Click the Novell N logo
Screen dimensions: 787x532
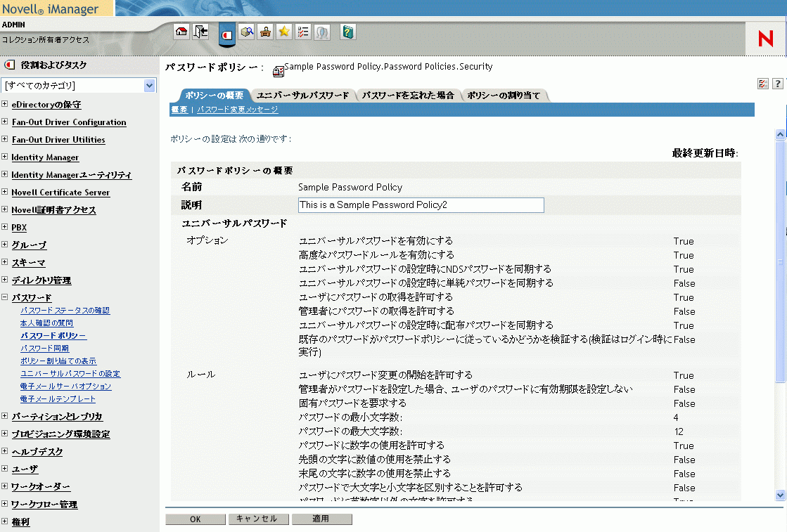765,39
